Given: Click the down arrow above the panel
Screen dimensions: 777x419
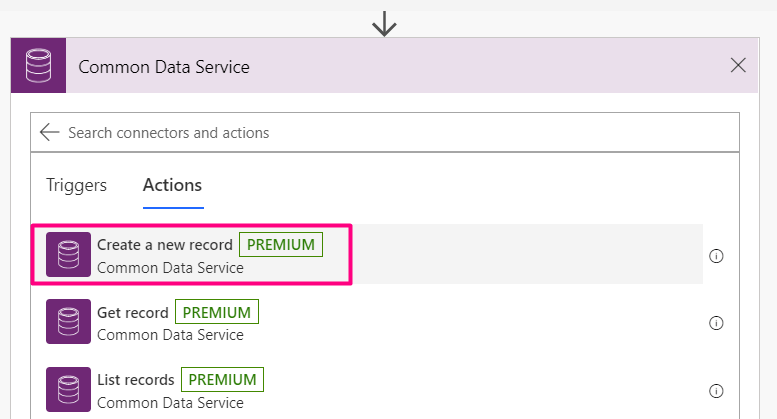Looking at the screenshot, I should click(384, 22).
